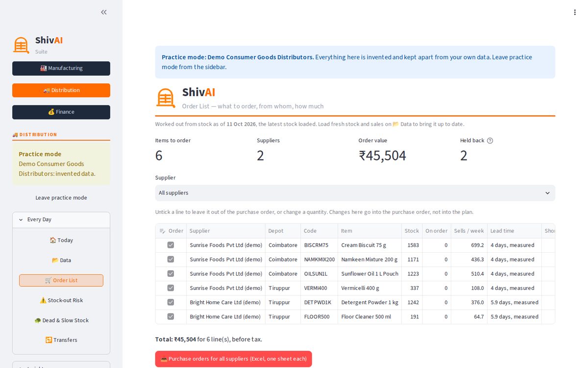This screenshot has height=368, width=588.
Task: Open the Data page in sidebar
Action: 61,260
